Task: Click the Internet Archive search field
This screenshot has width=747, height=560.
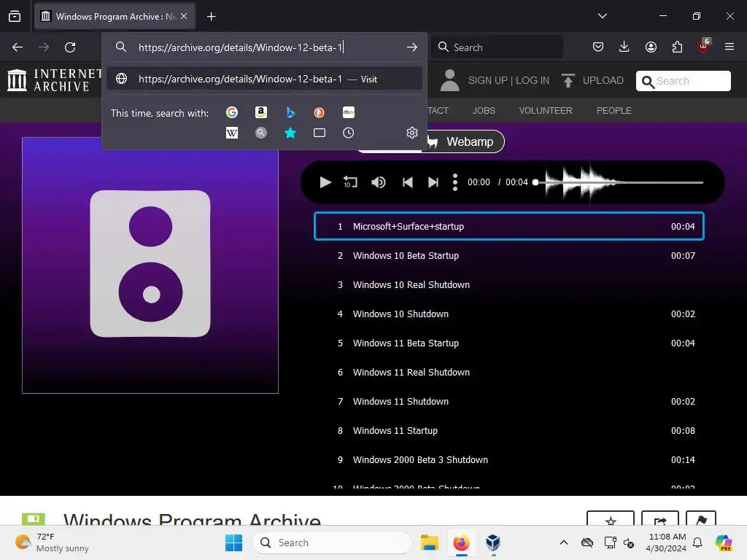Action: (x=683, y=81)
